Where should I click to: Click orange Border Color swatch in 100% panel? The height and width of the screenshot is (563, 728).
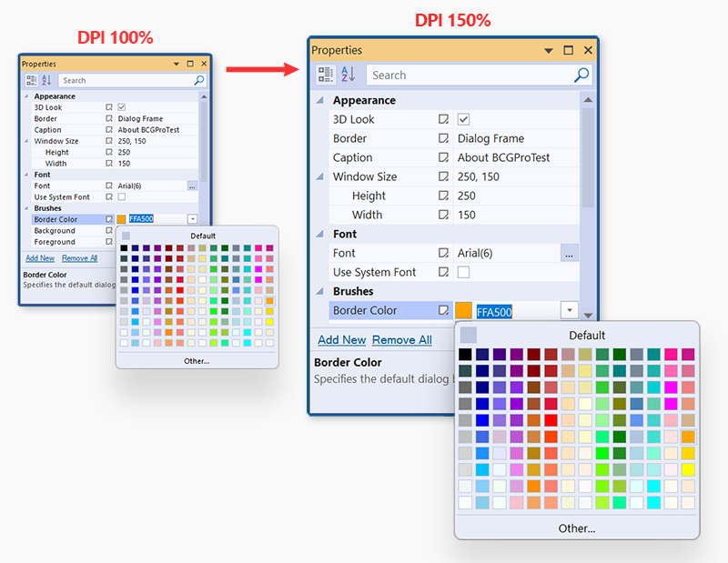pyautogui.click(x=121, y=219)
